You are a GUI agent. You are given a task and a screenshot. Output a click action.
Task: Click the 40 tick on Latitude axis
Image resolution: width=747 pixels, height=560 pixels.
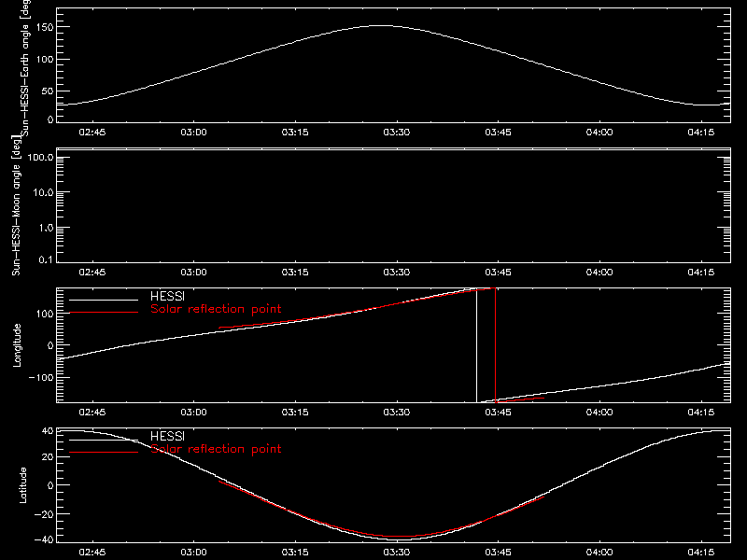[x=48, y=431]
